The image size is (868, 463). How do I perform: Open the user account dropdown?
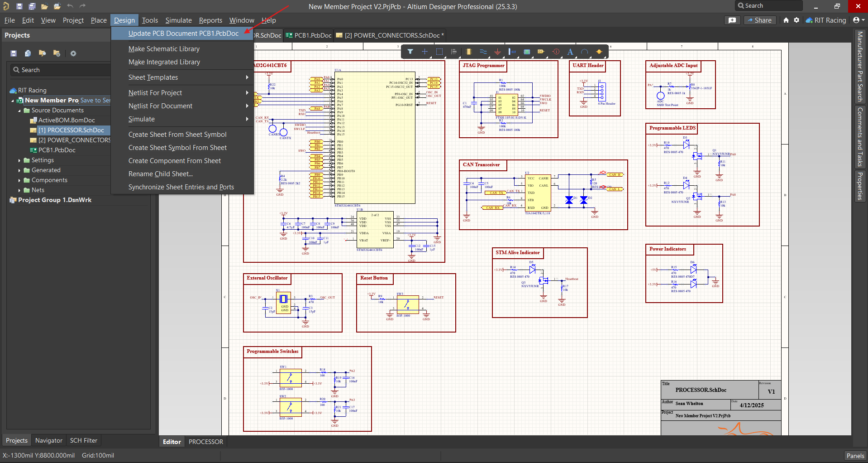[858, 20]
